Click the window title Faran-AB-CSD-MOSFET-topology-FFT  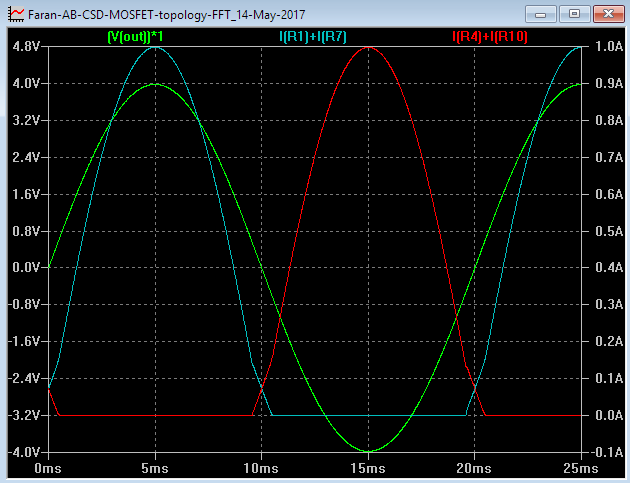(x=166, y=15)
